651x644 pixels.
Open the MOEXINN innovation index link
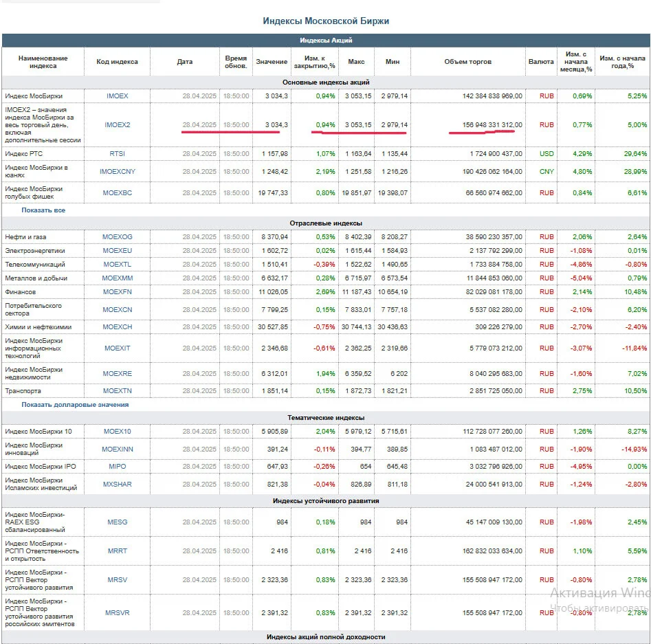117,449
